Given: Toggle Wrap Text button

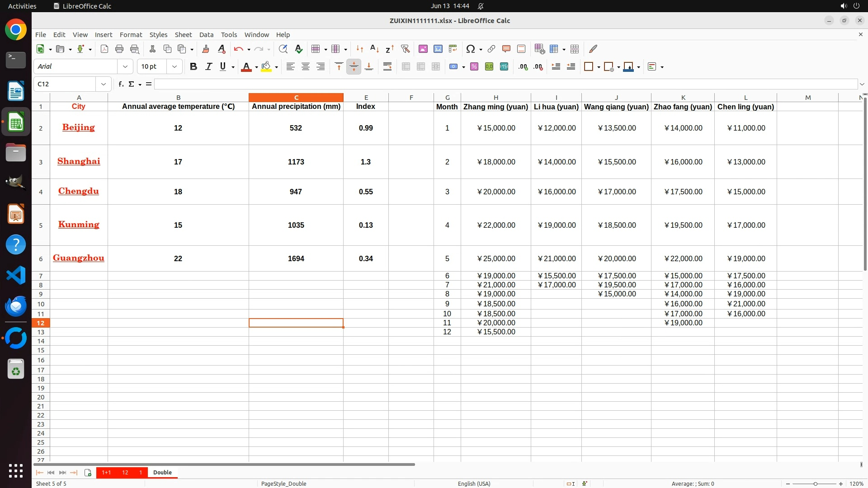Looking at the screenshot, I should (x=387, y=66).
